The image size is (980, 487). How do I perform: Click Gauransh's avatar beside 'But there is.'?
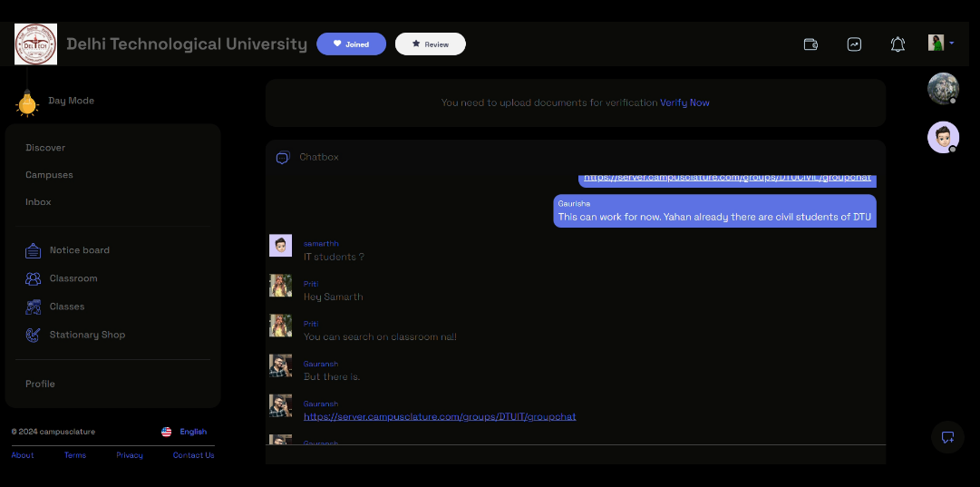pos(281,365)
